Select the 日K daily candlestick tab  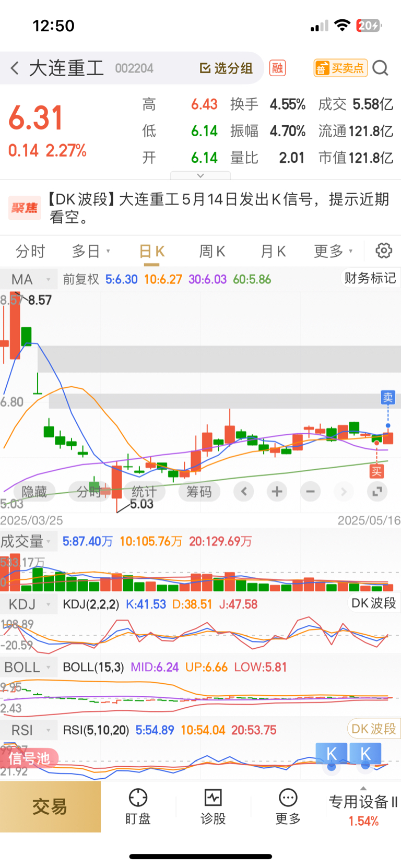tap(152, 252)
